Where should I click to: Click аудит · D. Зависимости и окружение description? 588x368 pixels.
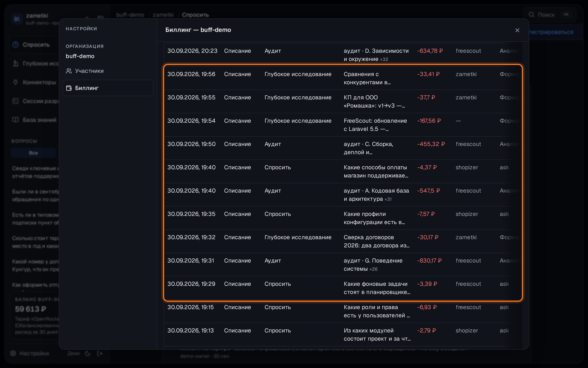(x=376, y=55)
